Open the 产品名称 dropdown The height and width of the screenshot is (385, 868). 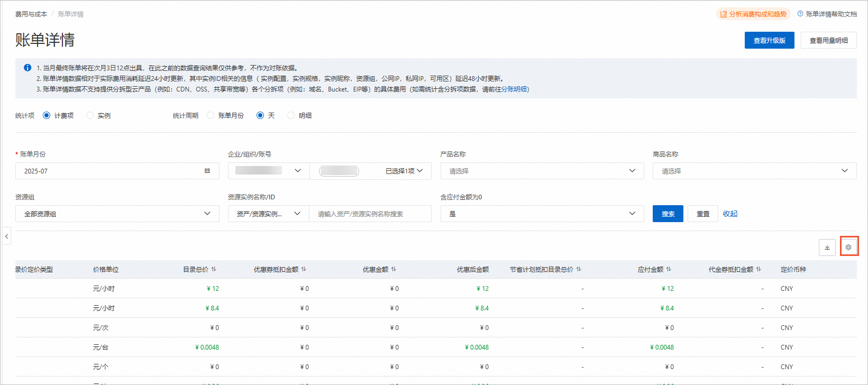(542, 171)
